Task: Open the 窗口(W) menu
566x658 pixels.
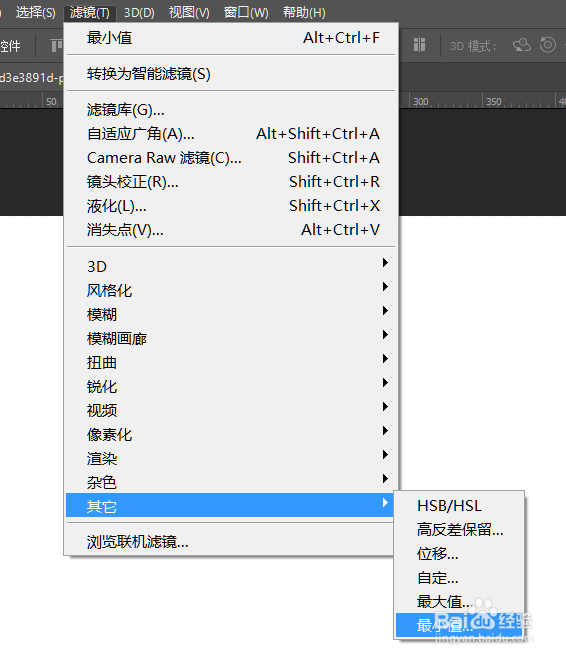Action: (x=246, y=12)
